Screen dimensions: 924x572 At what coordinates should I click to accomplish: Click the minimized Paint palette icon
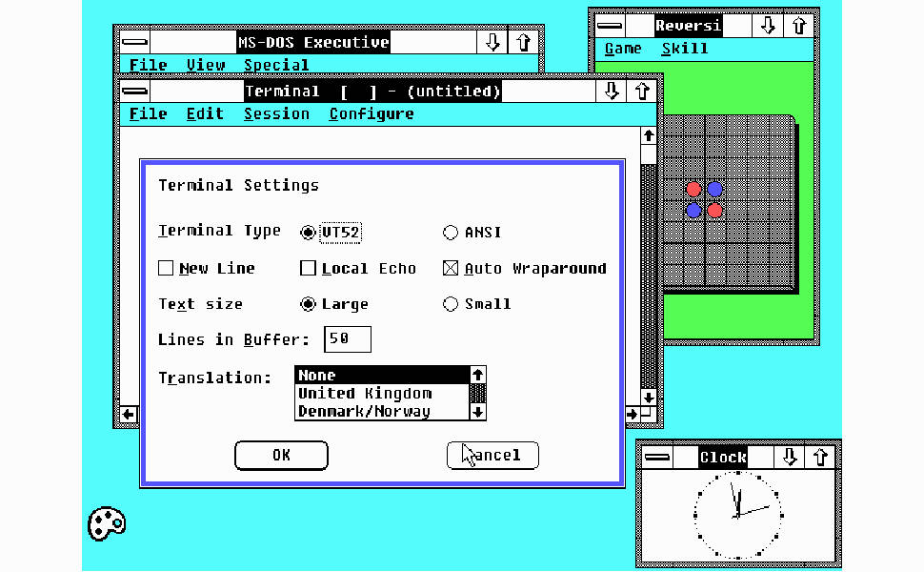[107, 522]
